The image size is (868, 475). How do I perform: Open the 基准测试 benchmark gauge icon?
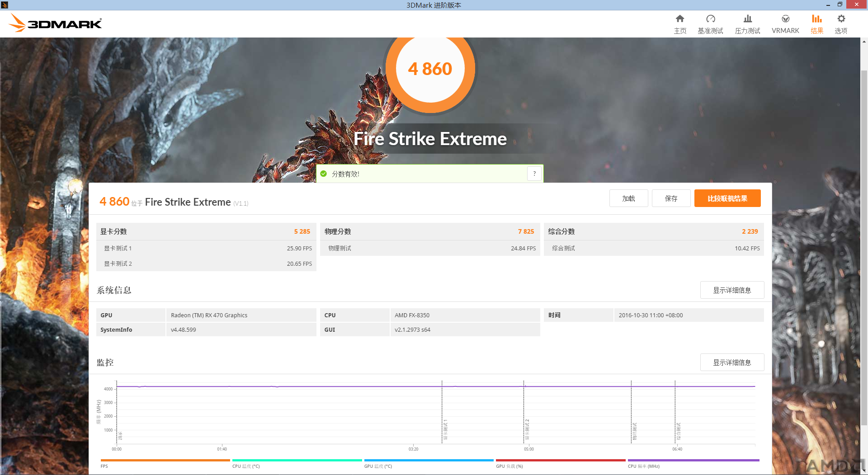click(710, 19)
